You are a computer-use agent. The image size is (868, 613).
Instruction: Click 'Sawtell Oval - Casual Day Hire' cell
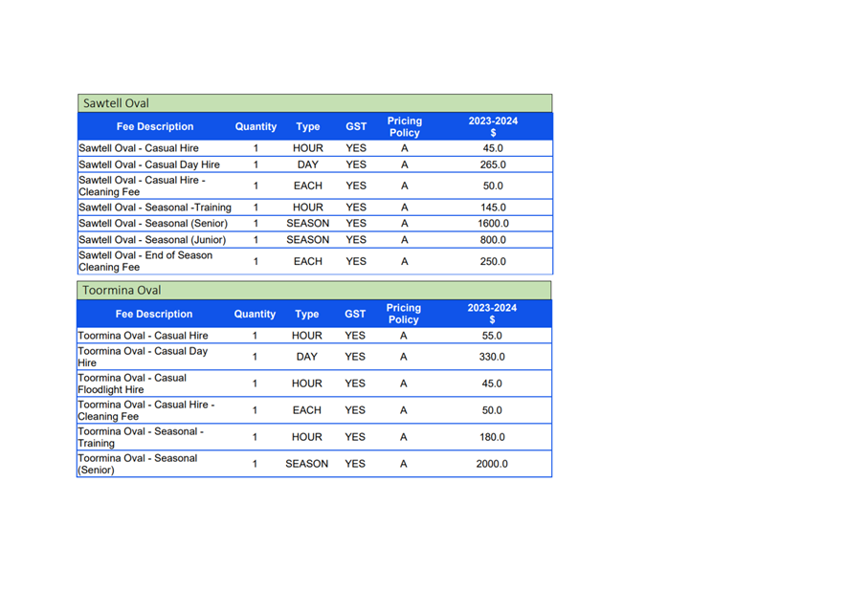coord(149,164)
